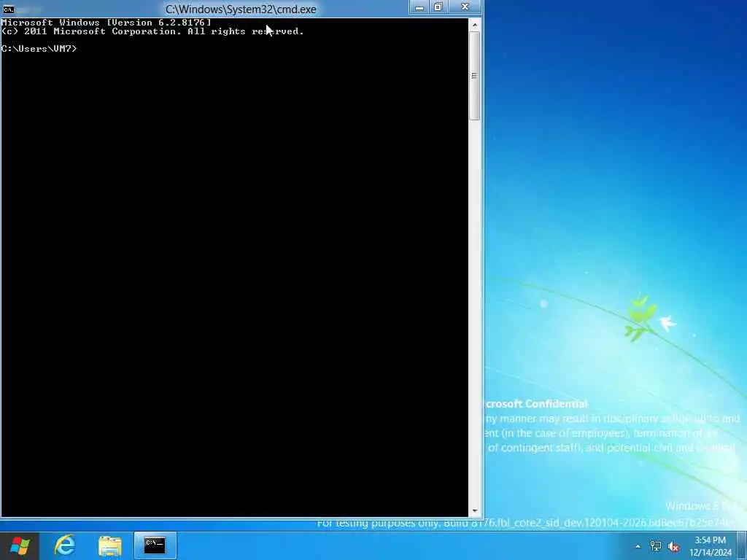Open the network status tray icon
The image size is (747, 560).
(x=656, y=547)
